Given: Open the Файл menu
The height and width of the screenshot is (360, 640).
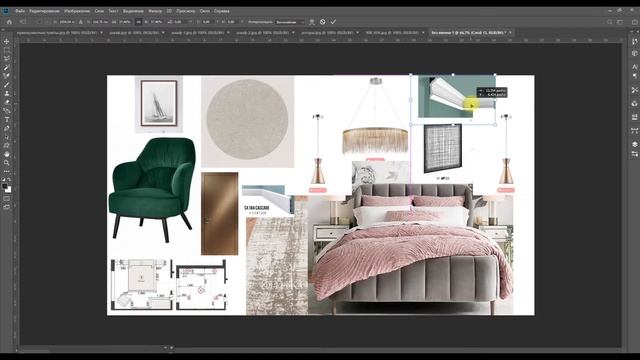Looking at the screenshot, I should (x=20, y=11).
